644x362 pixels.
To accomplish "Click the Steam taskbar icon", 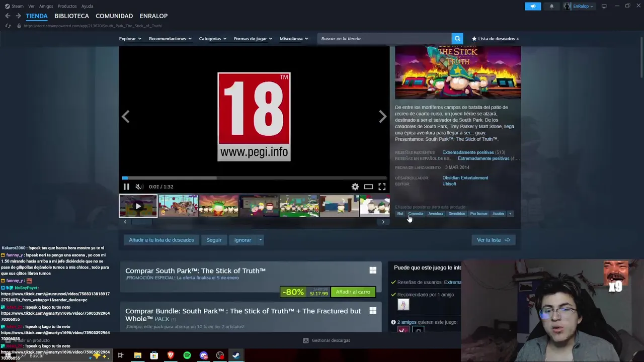I will (x=236, y=355).
